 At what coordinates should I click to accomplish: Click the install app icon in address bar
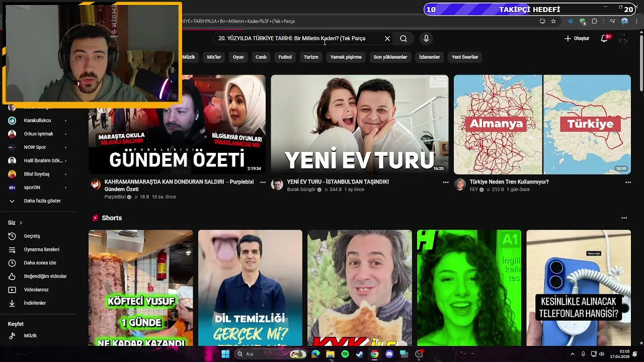tap(542, 21)
